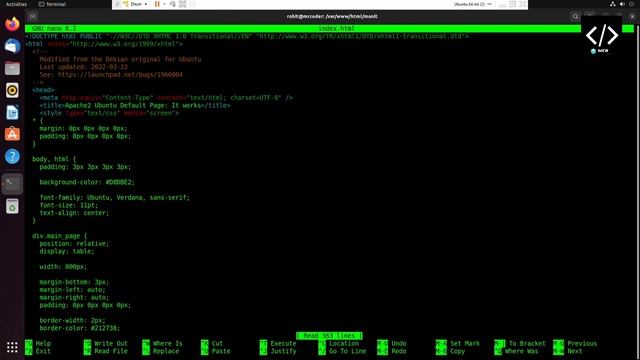The height and width of the screenshot is (360, 640).
Task: Click the new tab button in terminal header
Action: tap(33, 16)
